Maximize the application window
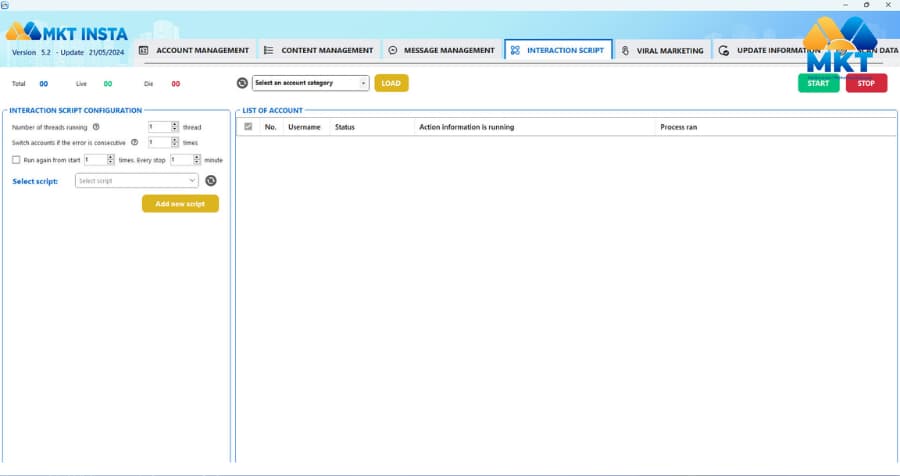The height and width of the screenshot is (476, 900). [x=866, y=5]
